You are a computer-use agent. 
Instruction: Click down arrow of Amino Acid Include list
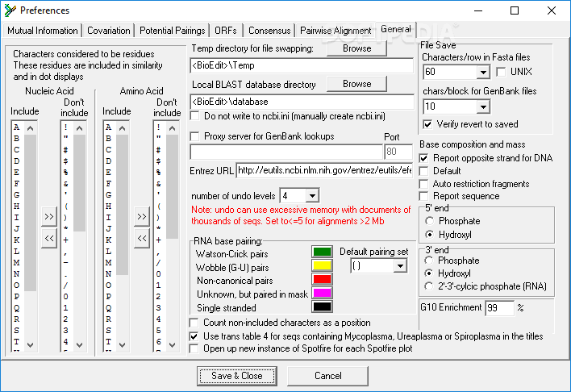pos(123,344)
